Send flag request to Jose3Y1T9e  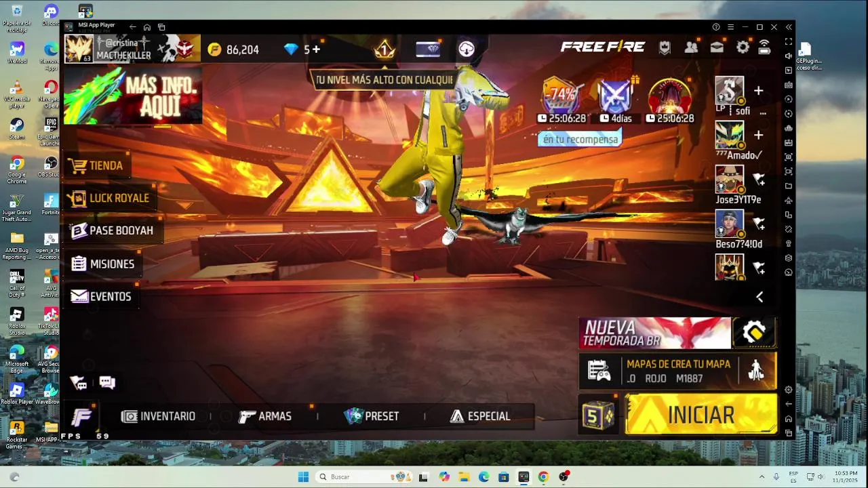[x=759, y=180]
